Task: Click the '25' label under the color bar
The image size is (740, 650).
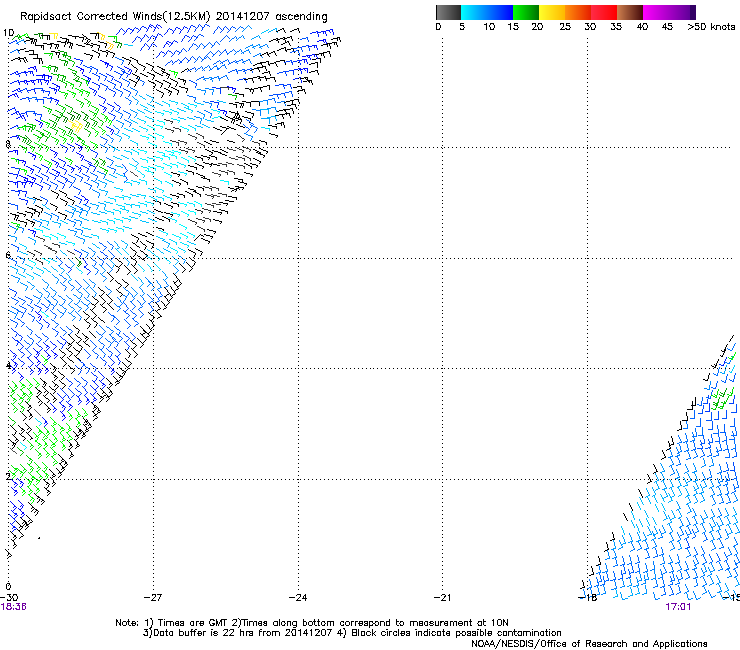Action: [565, 27]
